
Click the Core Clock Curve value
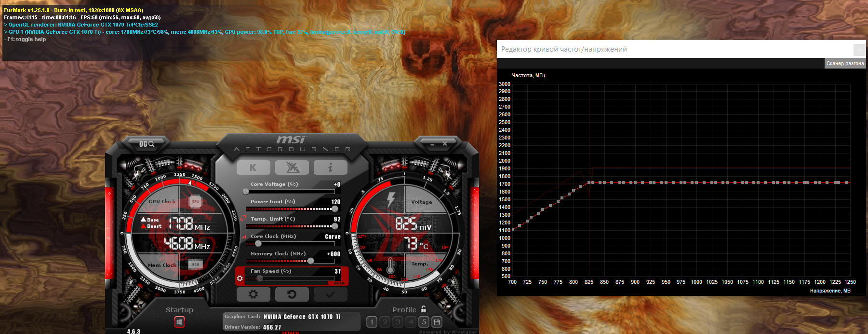click(x=333, y=237)
